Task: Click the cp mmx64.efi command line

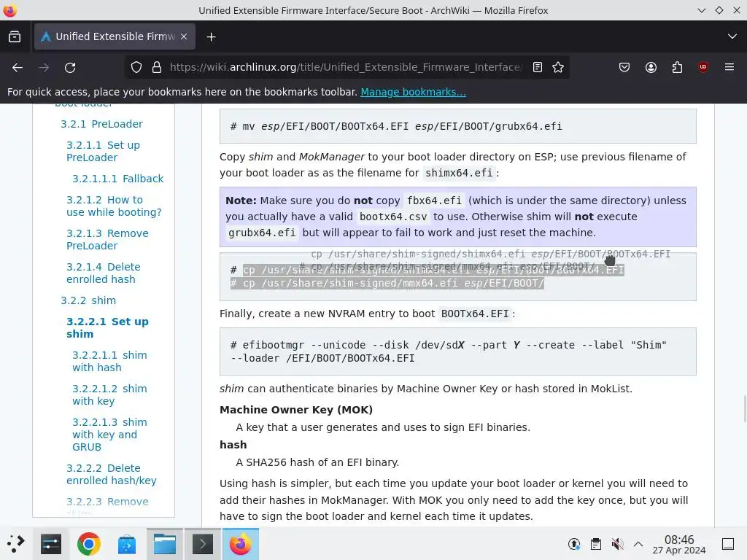Action: coord(387,284)
